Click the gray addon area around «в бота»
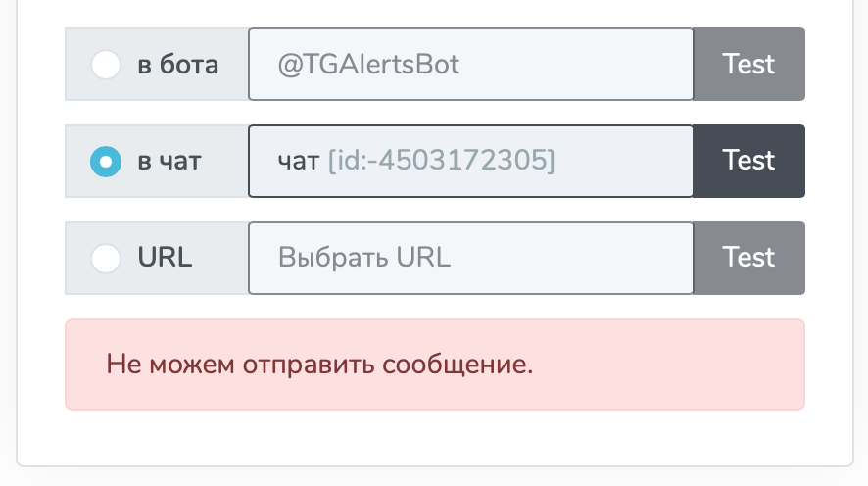The image size is (868, 486). [x=157, y=65]
